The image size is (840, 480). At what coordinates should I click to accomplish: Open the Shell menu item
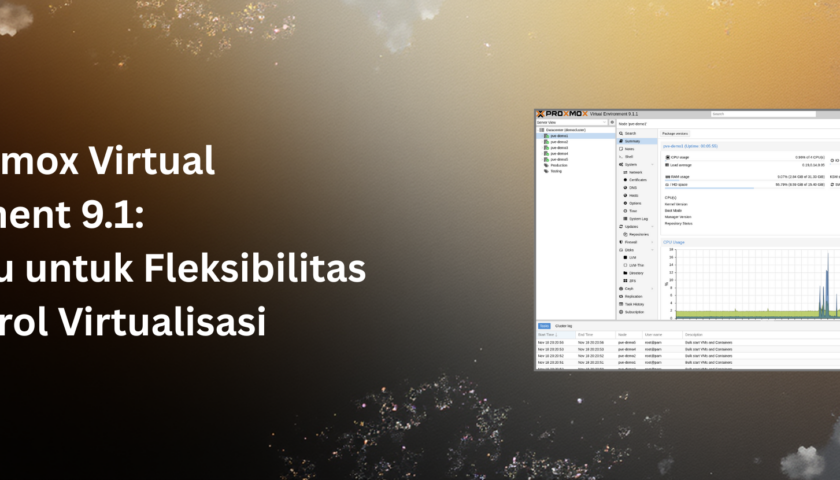[x=629, y=156]
